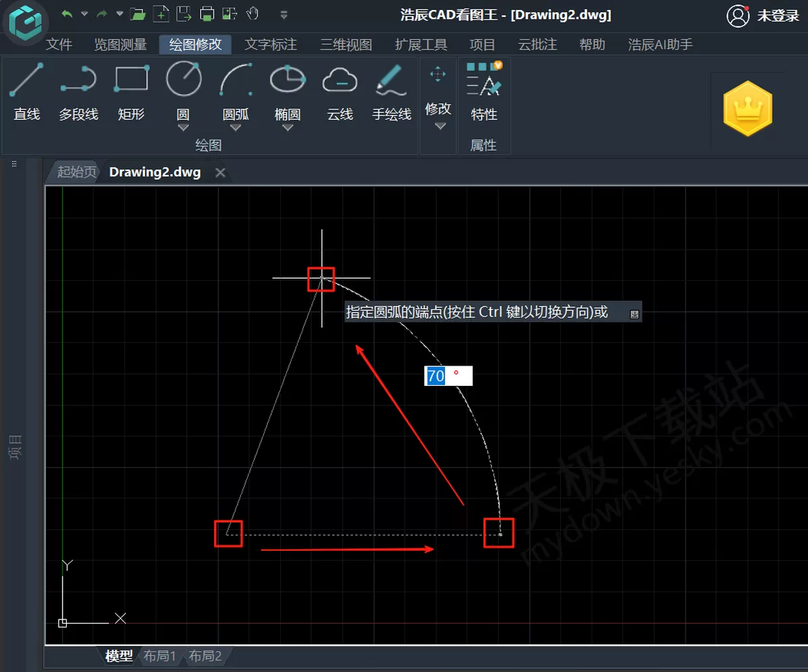Viewport: 808px width, 672px height.
Task: Click the 未登录 login link
Action: click(778, 15)
